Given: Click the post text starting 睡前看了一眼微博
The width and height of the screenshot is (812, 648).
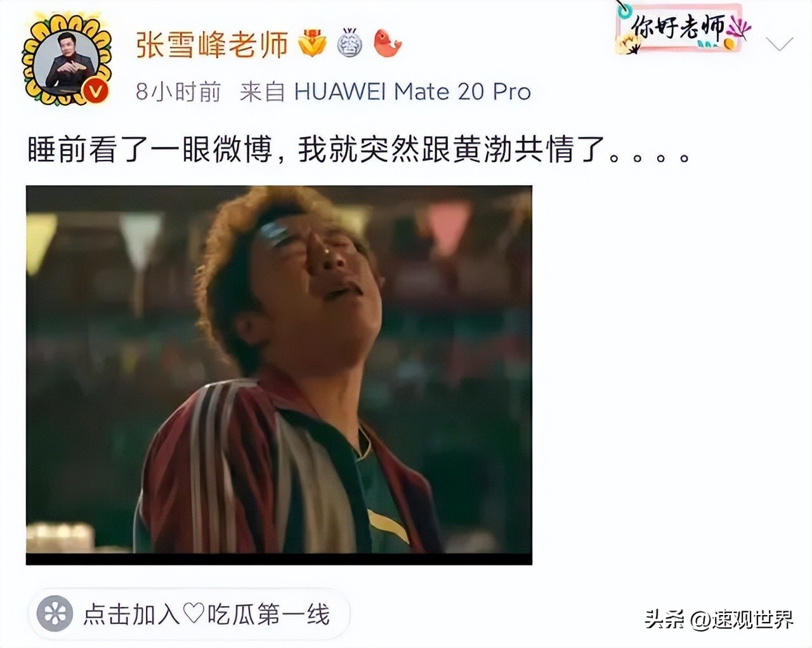Looking at the screenshot, I should click(x=358, y=151).
